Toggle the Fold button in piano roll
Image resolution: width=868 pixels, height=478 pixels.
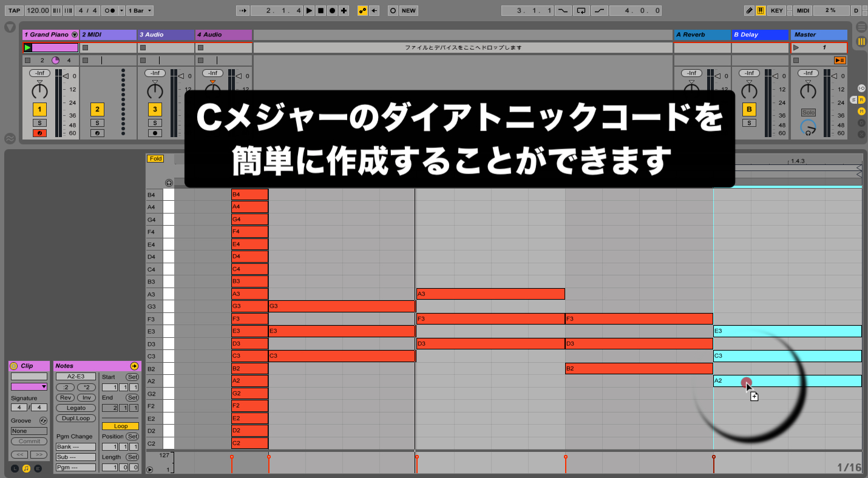[x=156, y=158]
